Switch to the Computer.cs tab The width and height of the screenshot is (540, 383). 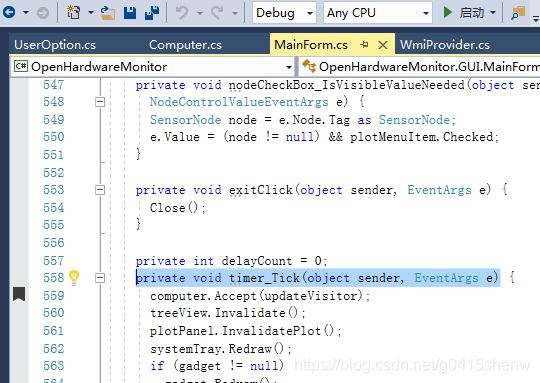(185, 45)
